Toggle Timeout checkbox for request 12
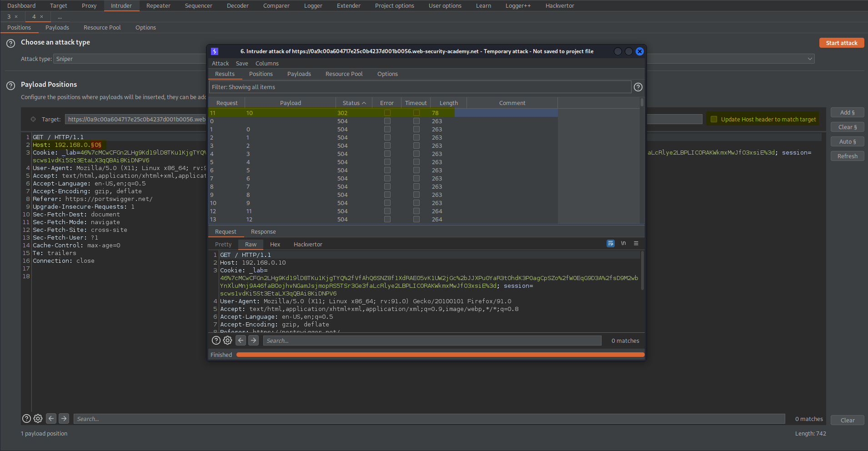 point(416,211)
